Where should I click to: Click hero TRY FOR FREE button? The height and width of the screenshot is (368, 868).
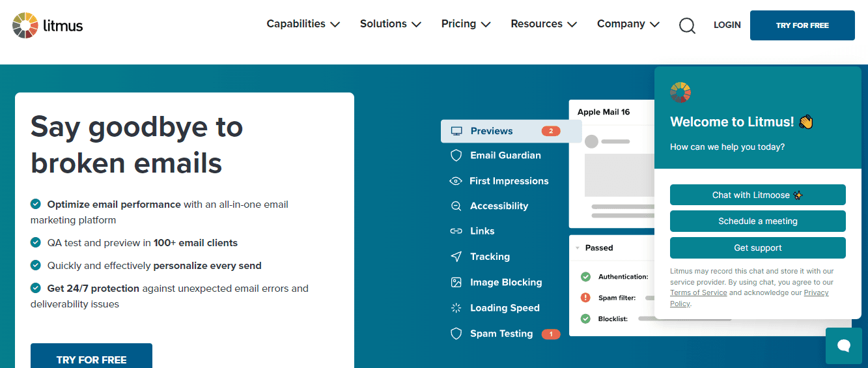[91, 356]
